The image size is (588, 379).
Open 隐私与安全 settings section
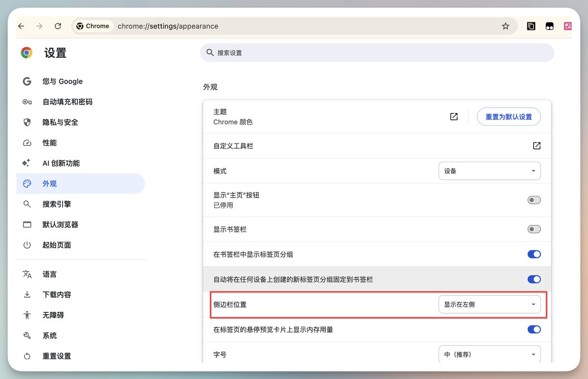[x=60, y=122]
